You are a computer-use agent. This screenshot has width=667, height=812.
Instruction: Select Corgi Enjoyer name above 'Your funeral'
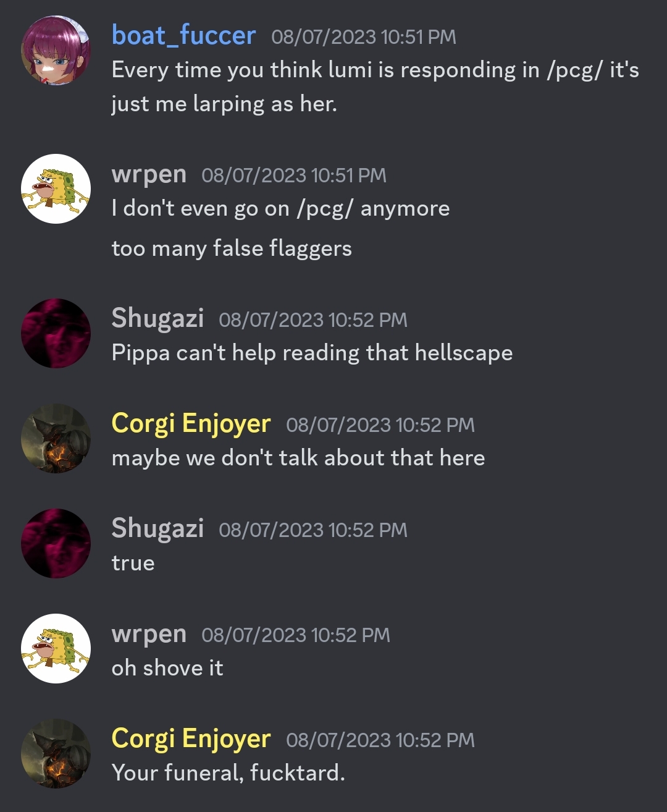(191, 739)
